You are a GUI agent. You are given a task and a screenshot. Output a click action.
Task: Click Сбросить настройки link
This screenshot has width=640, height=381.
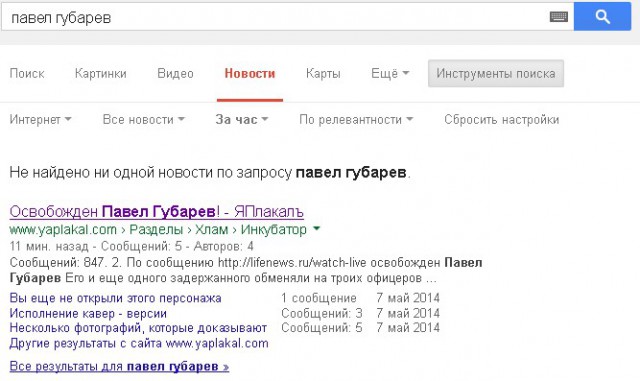pyautogui.click(x=502, y=120)
